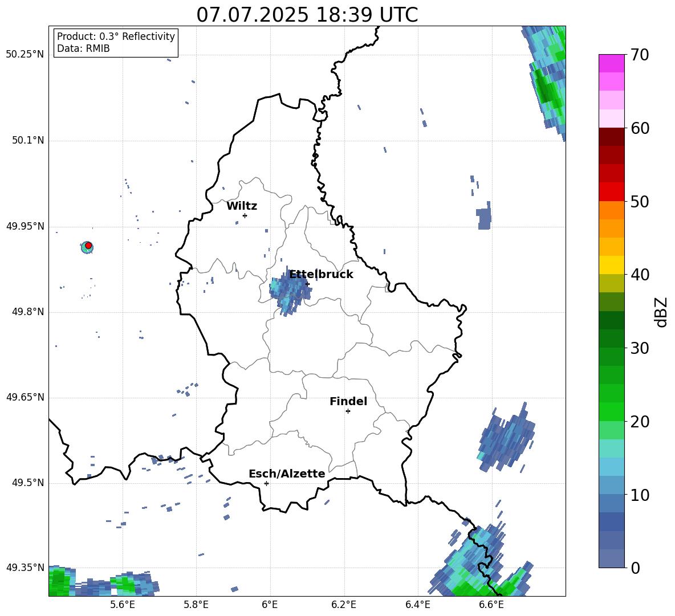Click the colorbar tick label 40
The height and width of the screenshot is (616, 675).
pos(640,275)
